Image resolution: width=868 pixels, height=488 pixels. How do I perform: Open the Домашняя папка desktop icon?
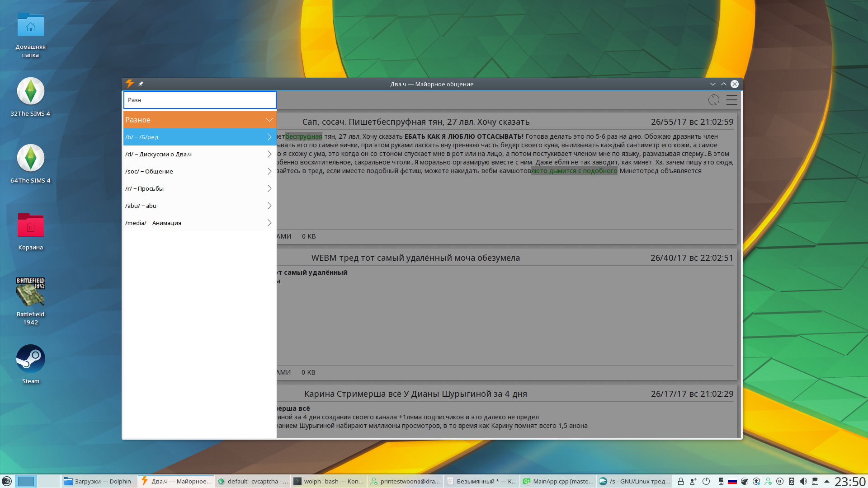pyautogui.click(x=31, y=35)
